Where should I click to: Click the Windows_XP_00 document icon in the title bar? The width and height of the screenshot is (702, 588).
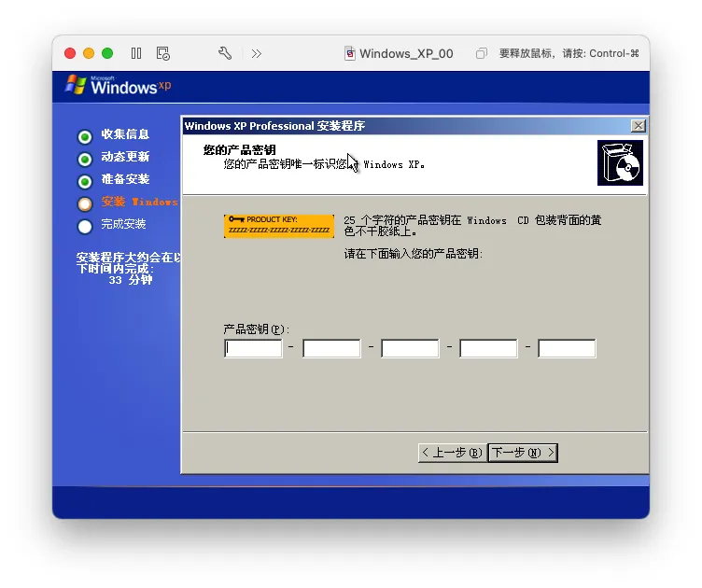[x=350, y=54]
